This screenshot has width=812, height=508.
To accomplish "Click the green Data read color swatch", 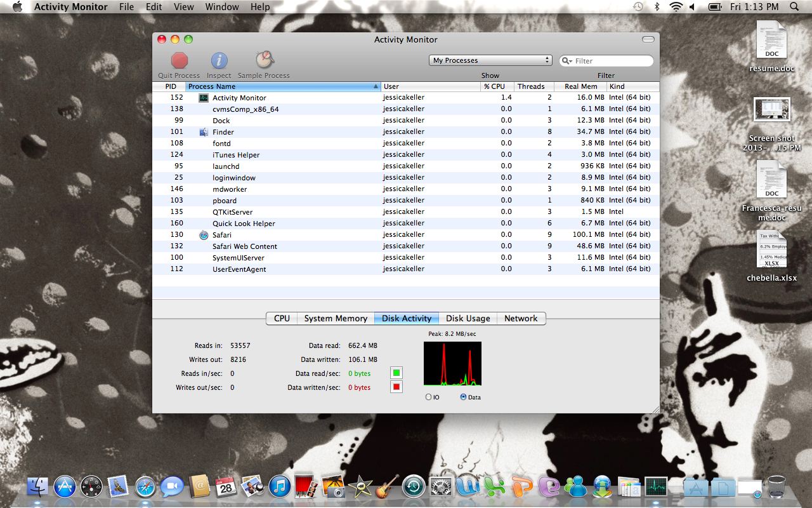I will (396, 373).
